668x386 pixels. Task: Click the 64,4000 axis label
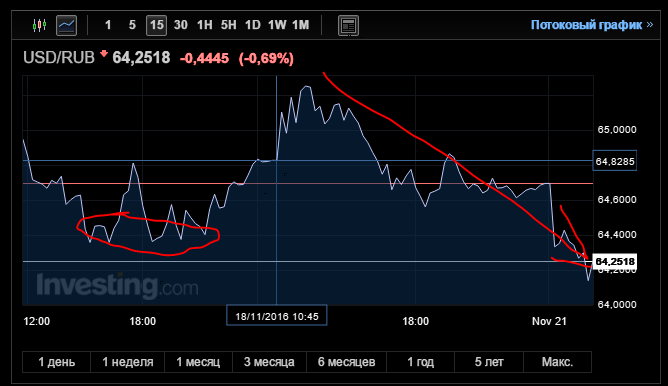[617, 234]
